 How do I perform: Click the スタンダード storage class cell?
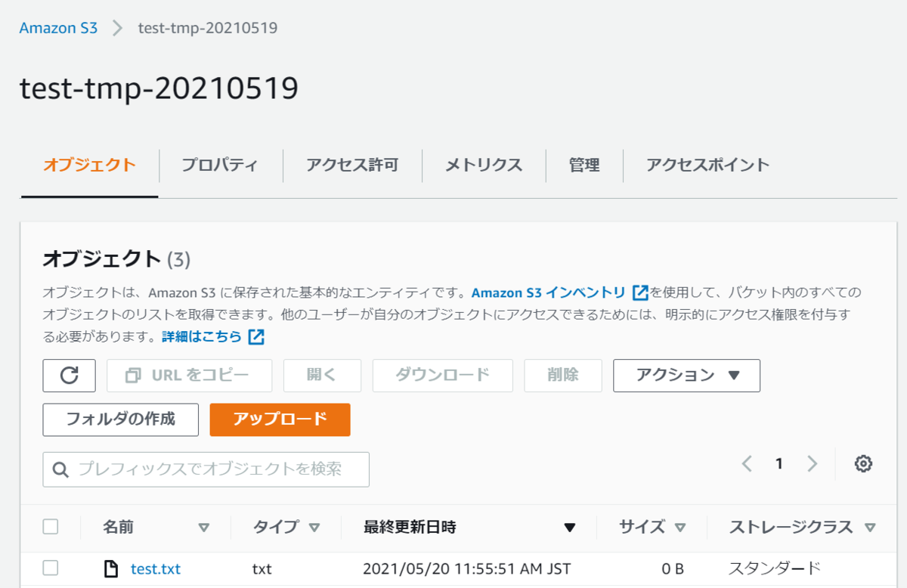[x=775, y=568]
